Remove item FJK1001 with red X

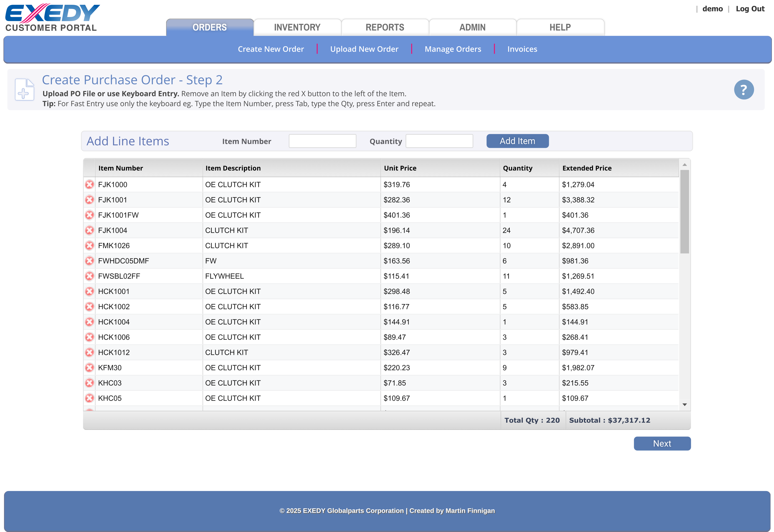pyautogui.click(x=89, y=200)
